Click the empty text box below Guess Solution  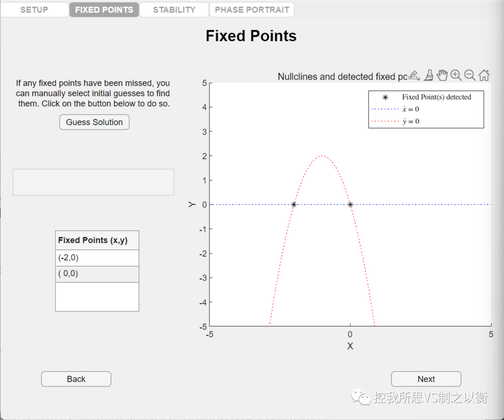click(x=93, y=182)
